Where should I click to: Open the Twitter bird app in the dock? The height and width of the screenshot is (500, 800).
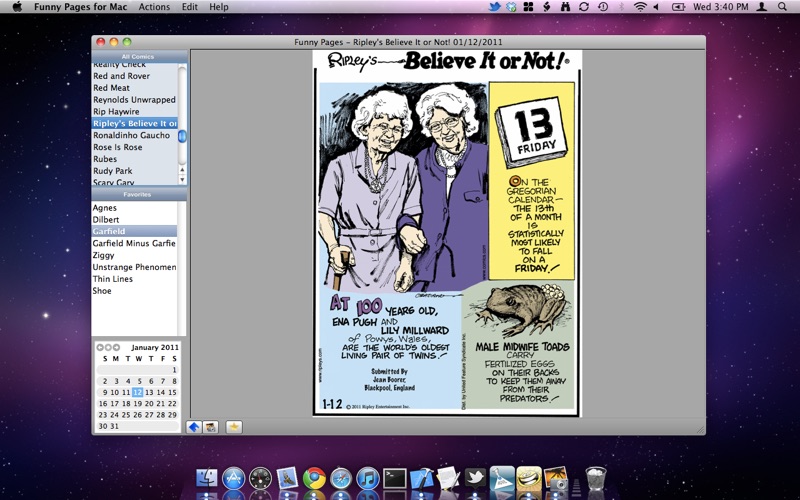coord(475,479)
